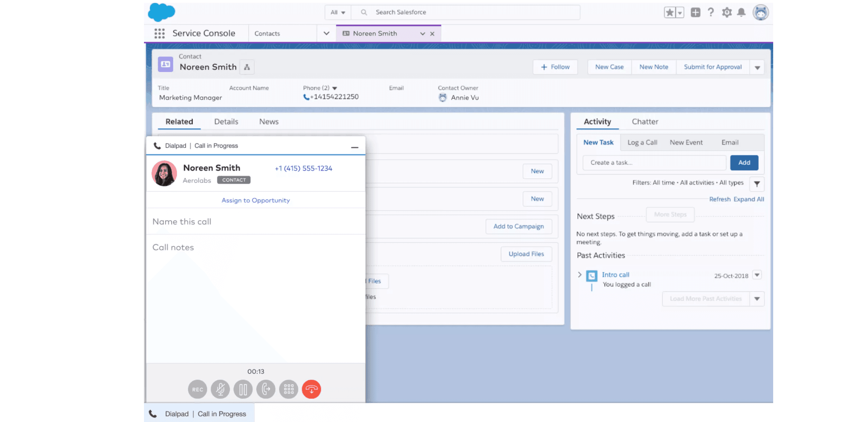868x422 pixels.
Task: Open Salesforce Help with the question mark
Action: [x=711, y=12]
